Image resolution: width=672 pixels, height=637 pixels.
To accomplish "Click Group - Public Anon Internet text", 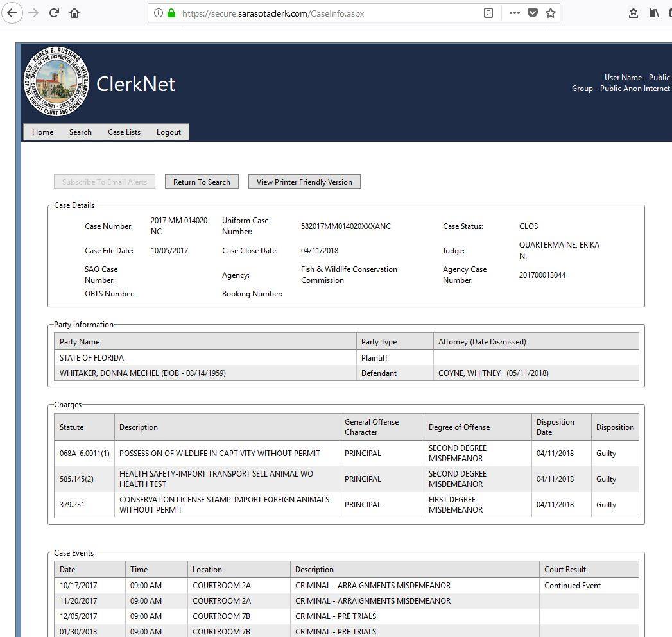I will 621,89.
